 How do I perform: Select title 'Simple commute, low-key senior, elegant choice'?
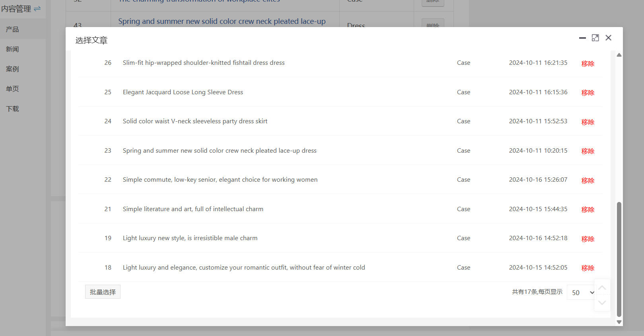(220, 180)
